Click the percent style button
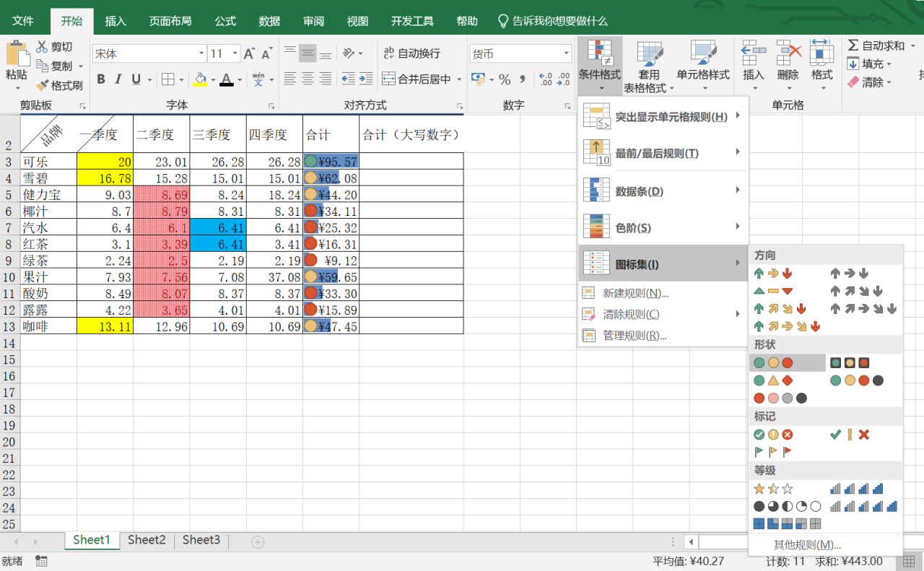This screenshot has height=571, width=924. 505,79
